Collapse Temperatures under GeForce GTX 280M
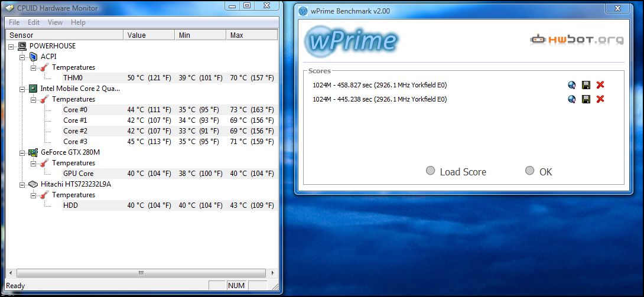 34,164
